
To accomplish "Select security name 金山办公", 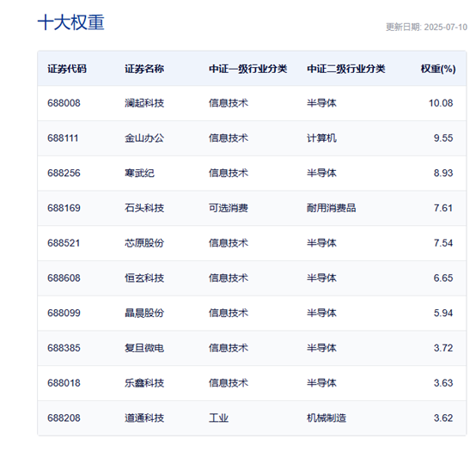I will point(144,138).
